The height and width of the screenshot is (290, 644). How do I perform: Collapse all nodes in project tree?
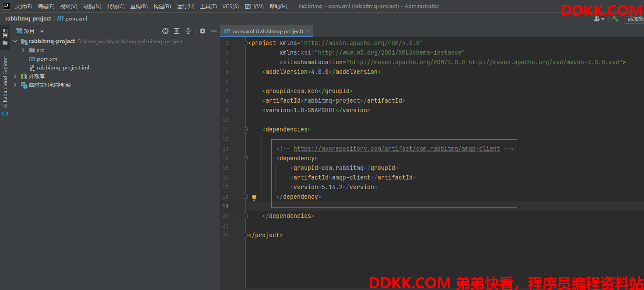click(x=188, y=31)
